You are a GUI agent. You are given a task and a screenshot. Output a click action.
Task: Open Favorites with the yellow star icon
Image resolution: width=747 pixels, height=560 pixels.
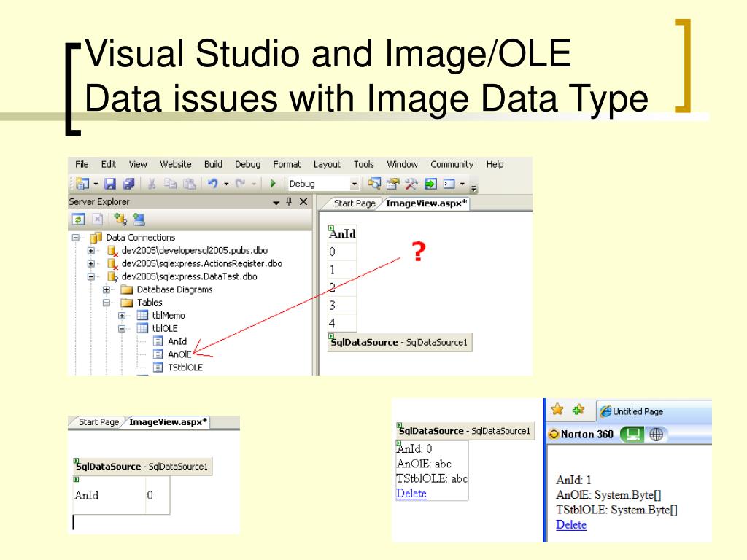557,410
